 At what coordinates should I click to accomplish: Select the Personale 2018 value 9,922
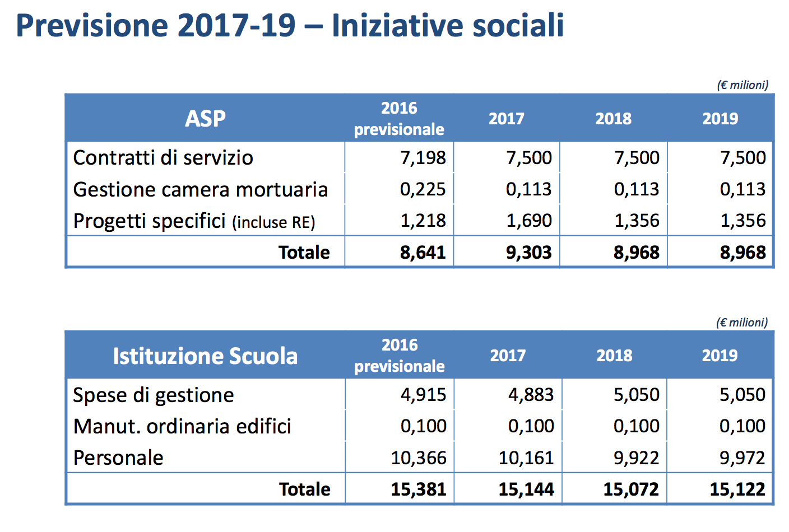636,458
